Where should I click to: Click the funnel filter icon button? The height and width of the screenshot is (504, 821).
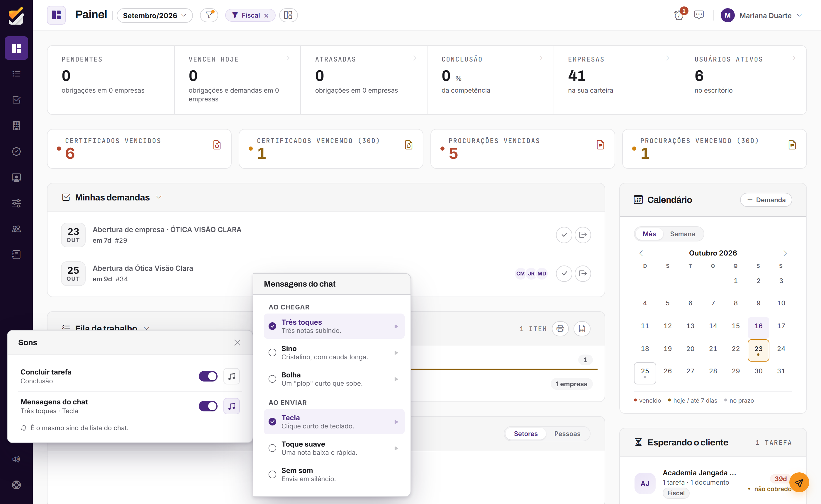click(209, 15)
